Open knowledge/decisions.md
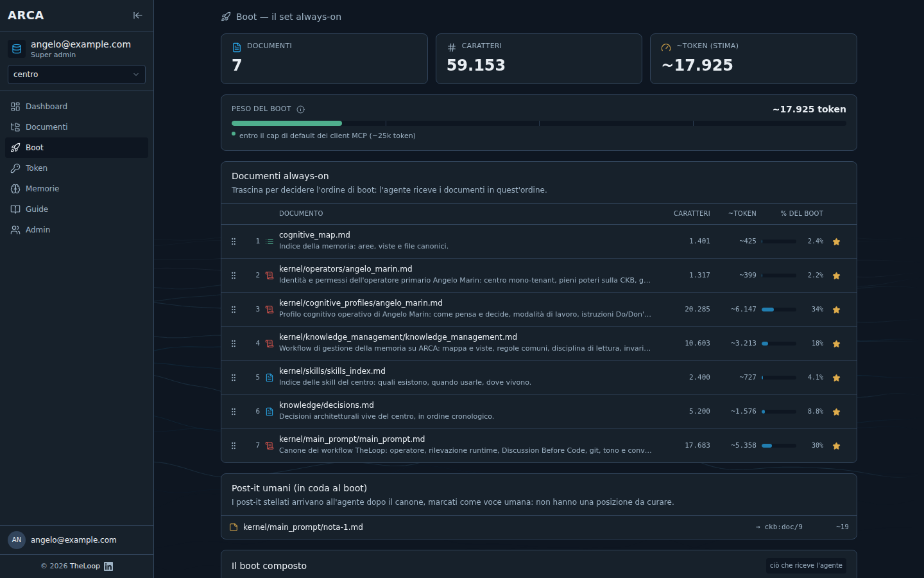Screen dimensions: 924x578 point(327,405)
